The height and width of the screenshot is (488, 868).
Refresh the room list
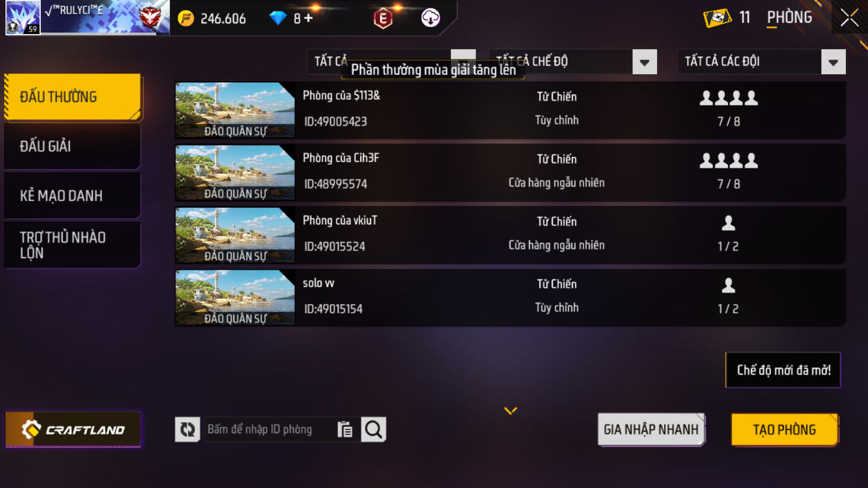click(187, 430)
